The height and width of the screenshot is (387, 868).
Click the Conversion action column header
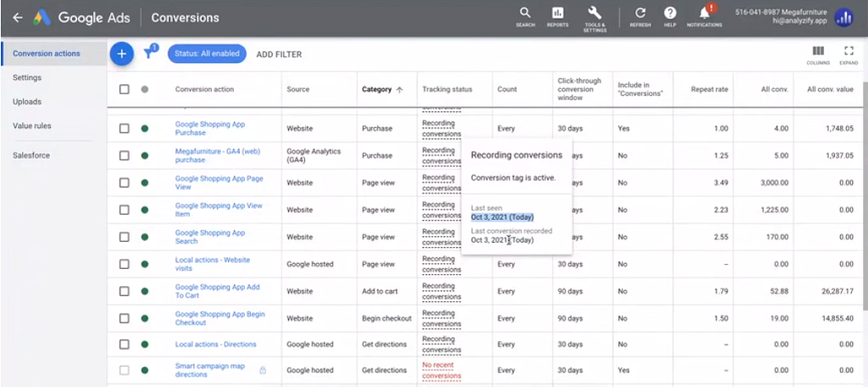[x=204, y=89]
